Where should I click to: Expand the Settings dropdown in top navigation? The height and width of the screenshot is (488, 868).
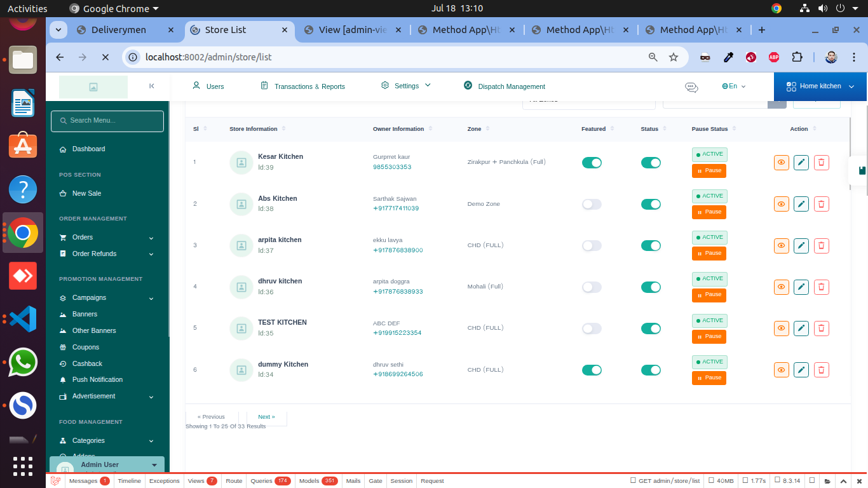(406, 86)
